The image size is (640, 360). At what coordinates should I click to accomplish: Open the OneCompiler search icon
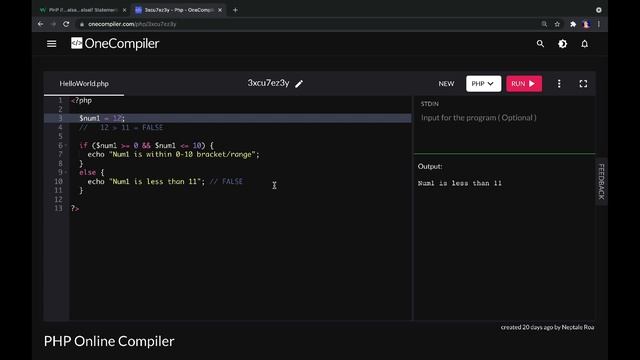540,44
